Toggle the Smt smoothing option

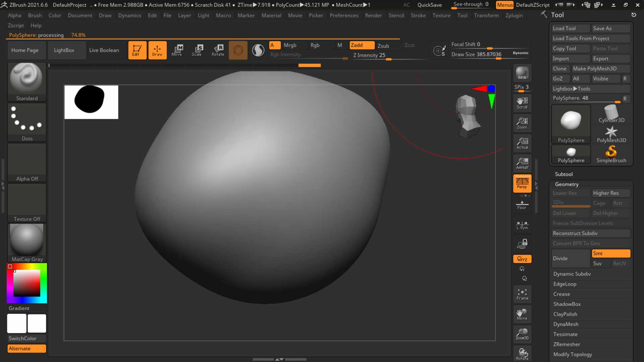[x=611, y=253]
